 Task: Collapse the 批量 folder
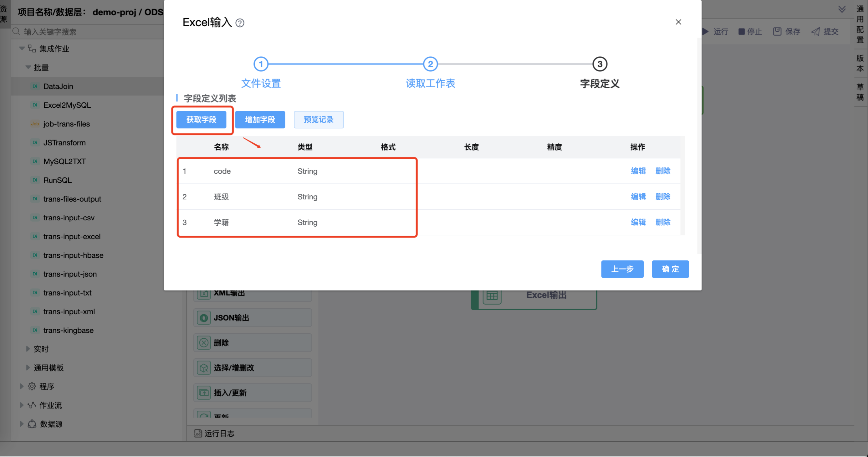28,67
